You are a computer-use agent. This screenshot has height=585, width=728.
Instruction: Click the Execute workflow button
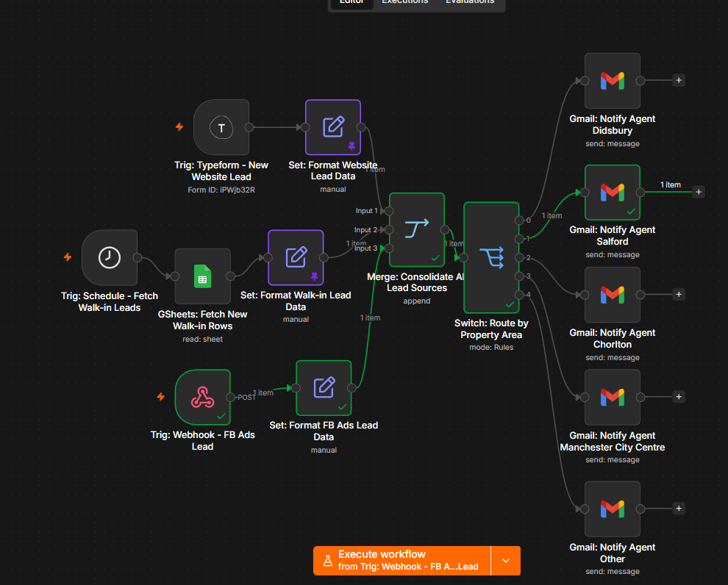click(402, 561)
